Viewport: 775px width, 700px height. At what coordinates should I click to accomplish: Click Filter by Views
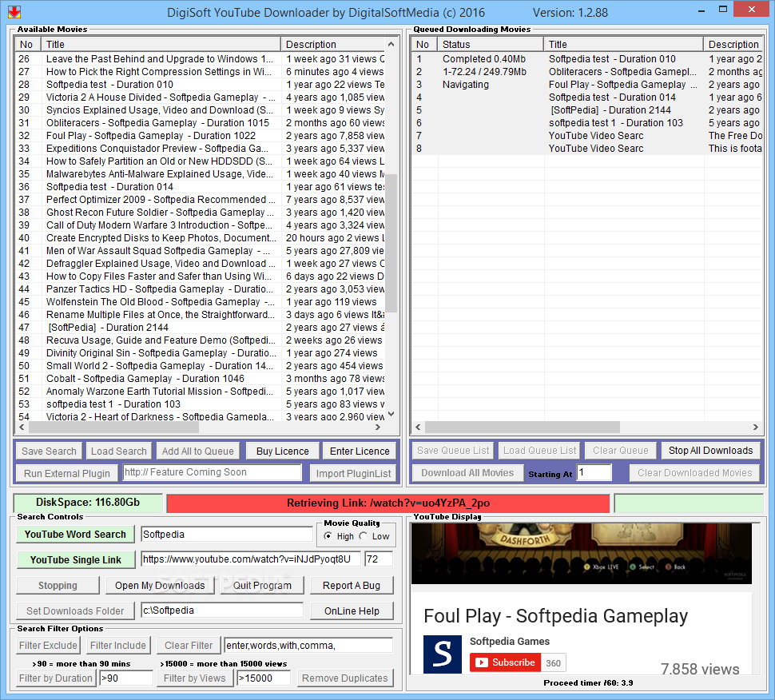[194, 678]
